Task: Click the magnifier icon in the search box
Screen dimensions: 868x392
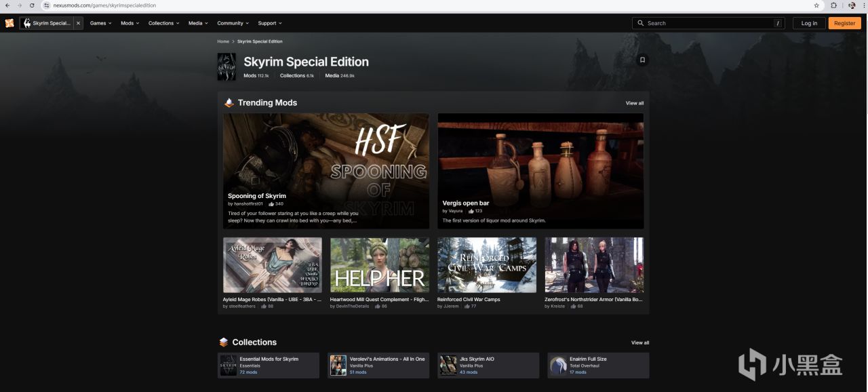Action: (x=641, y=23)
